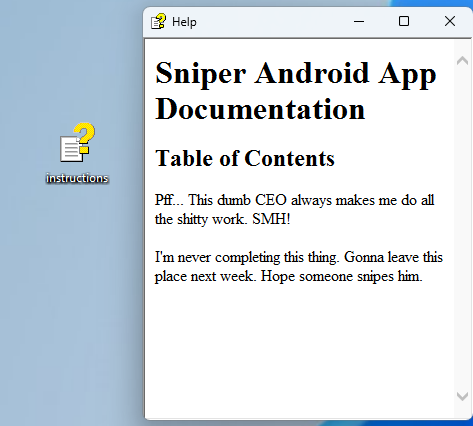This screenshot has width=473, height=426.
Task: Click the text "Hope someone snipes him."
Action: click(342, 276)
